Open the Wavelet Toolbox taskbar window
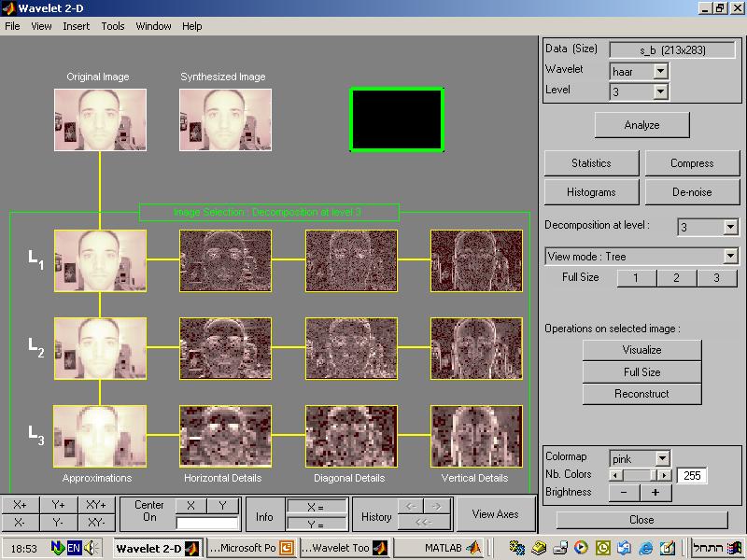This screenshot has width=747, height=560. pyautogui.click(x=345, y=548)
